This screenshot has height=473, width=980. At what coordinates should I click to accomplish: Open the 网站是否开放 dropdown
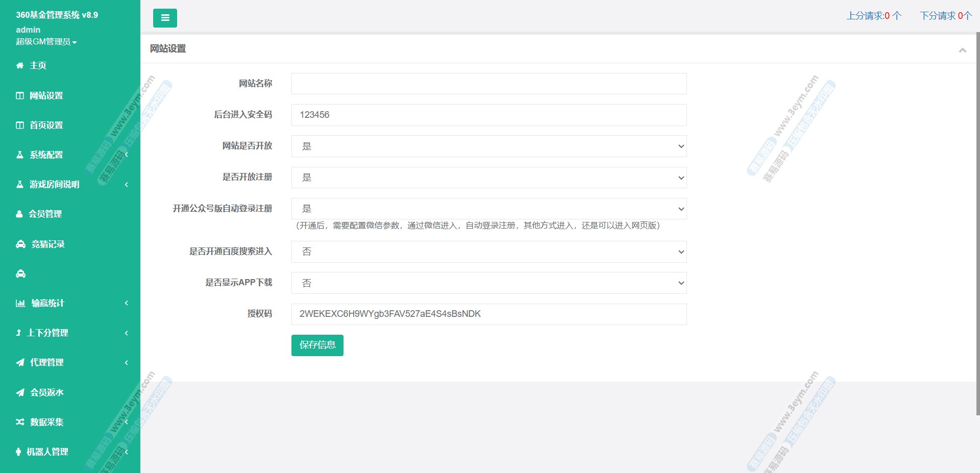[488, 146]
